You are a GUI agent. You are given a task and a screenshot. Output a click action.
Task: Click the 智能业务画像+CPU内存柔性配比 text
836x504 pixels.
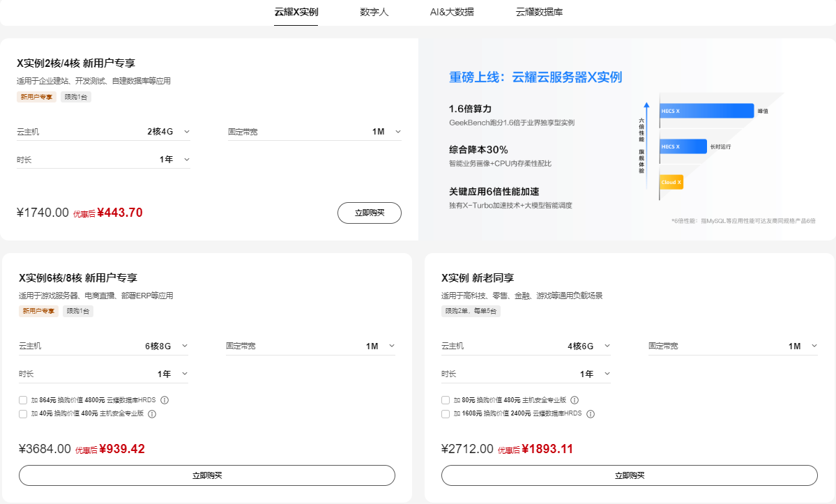[500, 164]
